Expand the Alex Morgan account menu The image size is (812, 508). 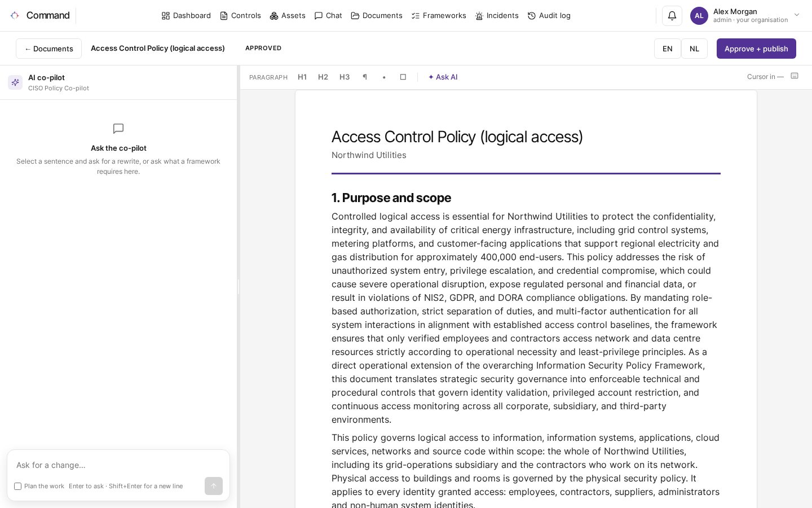797,15
